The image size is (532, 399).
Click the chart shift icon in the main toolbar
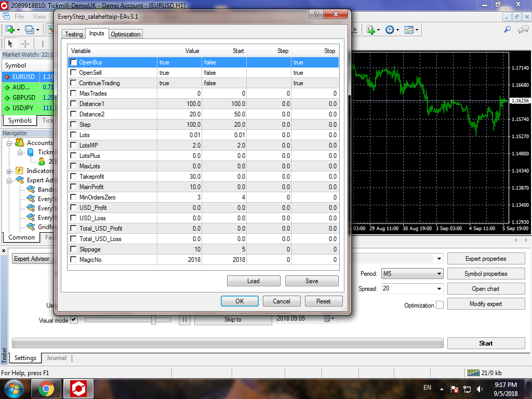click(x=355, y=30)
